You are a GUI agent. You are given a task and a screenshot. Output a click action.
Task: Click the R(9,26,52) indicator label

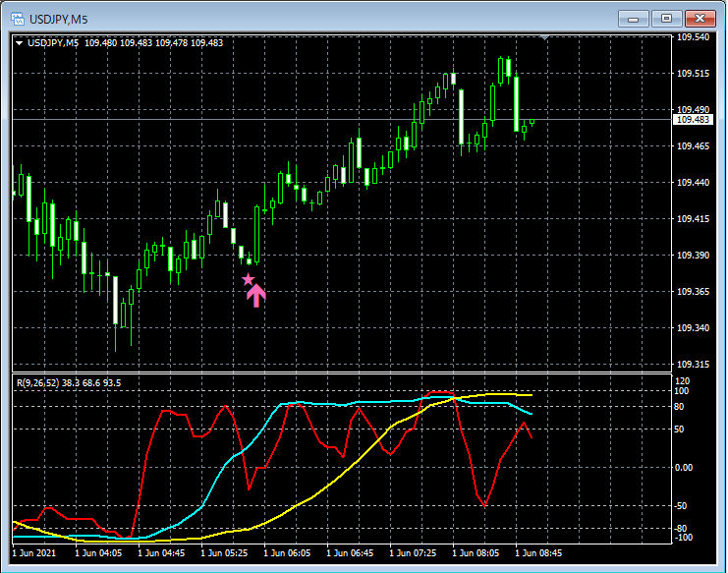(38, 383)
